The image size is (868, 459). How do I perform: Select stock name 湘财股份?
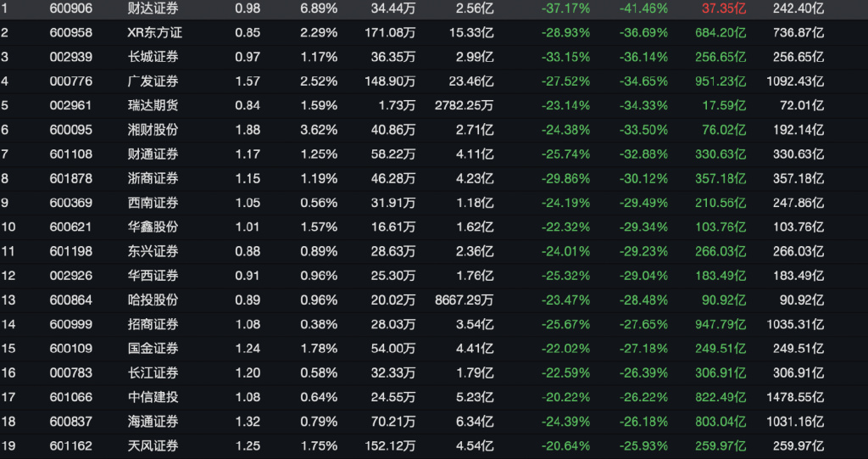pos(153,130)
